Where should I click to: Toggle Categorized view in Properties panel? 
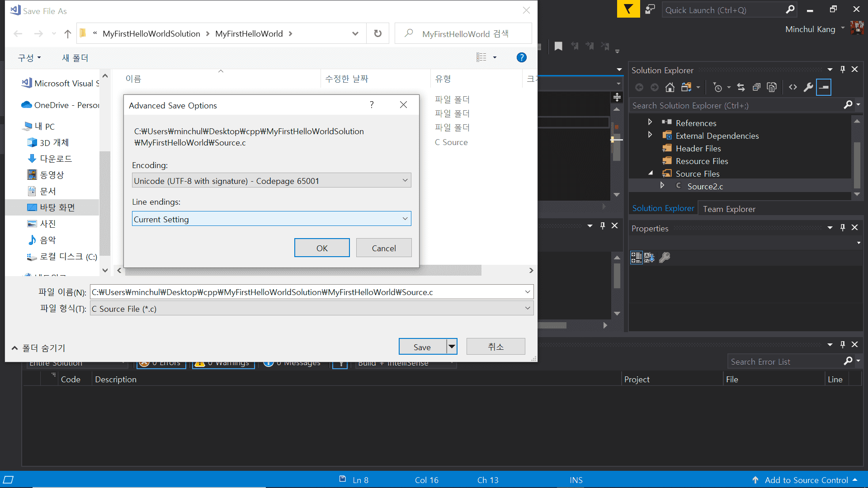click(x=636, y=258)
